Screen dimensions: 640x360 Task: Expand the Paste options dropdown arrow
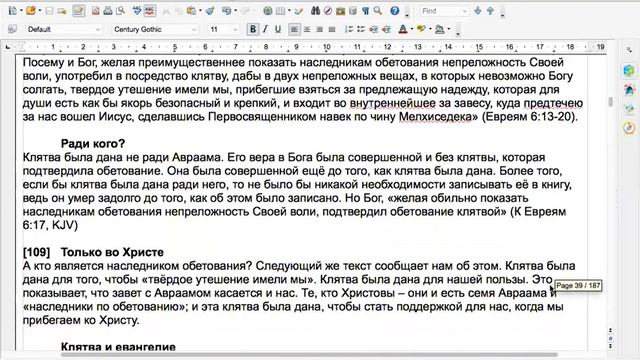pyautogui.click(x=200, y=11)
